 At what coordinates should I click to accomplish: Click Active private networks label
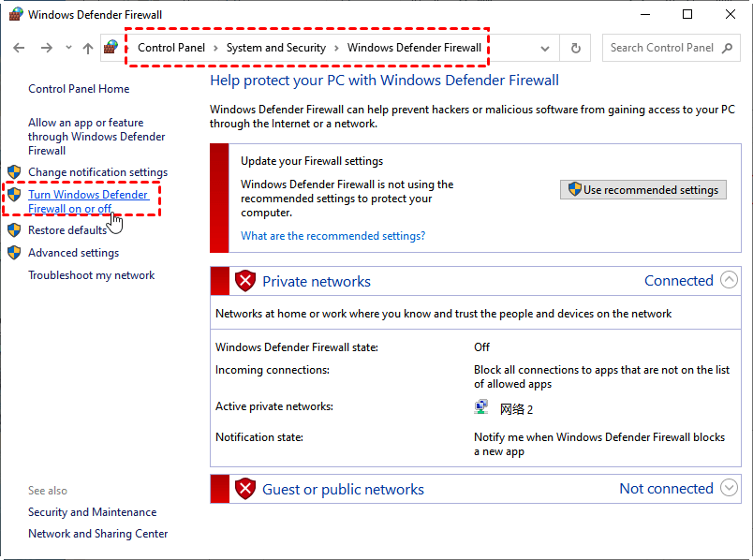(x=274, y=406)
